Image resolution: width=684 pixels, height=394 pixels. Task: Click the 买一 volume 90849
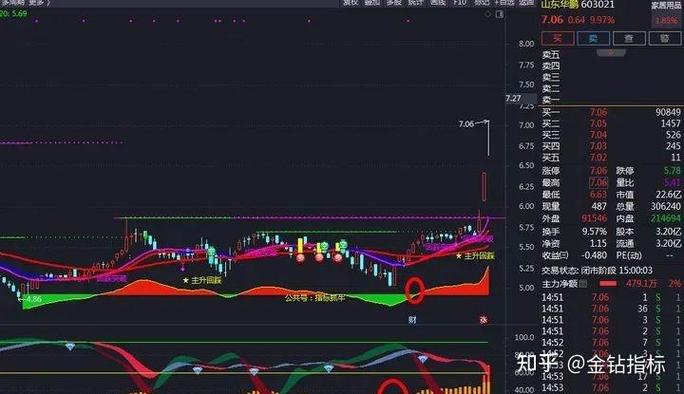point(667,112)
